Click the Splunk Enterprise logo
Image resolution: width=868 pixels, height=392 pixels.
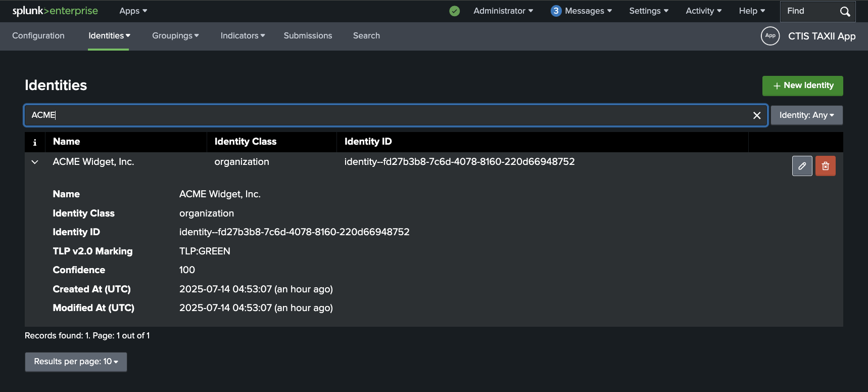[x=55, y=11]
